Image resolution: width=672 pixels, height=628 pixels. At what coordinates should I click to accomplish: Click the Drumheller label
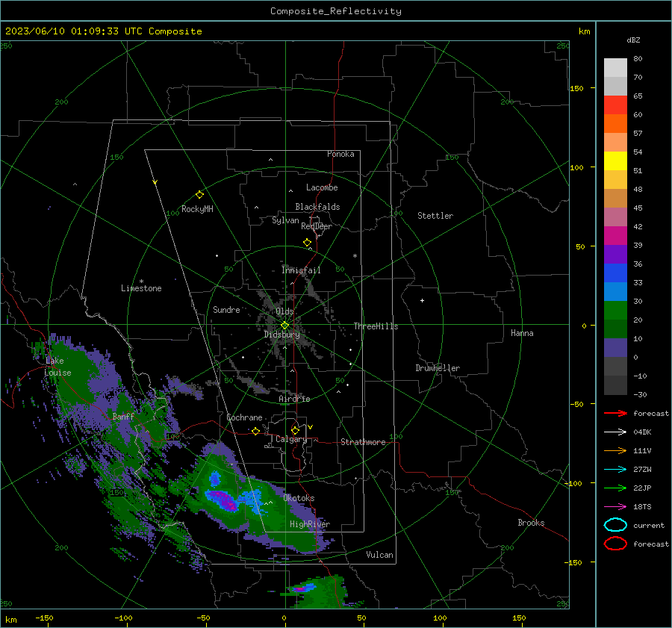[x=438, y=368]
